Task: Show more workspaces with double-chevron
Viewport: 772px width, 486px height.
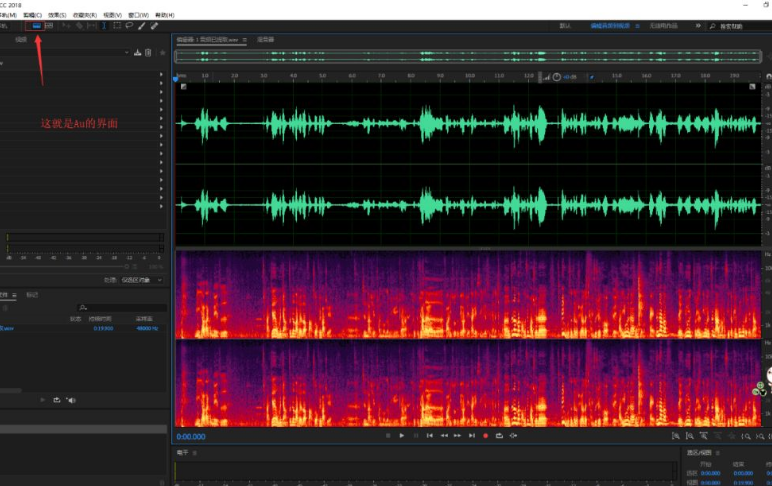Action: click(x=698, y=26)
